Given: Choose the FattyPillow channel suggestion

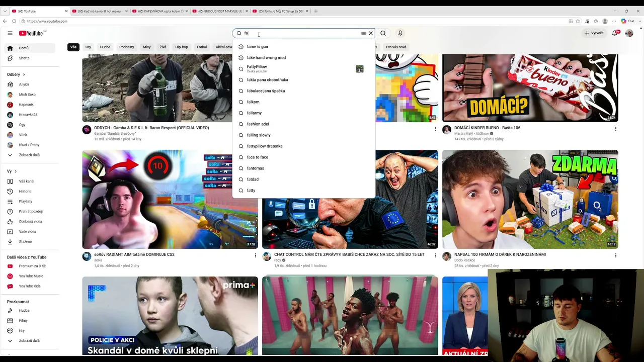Looking at the screenshot, I should pyautogui.click(x=304, y=69).
